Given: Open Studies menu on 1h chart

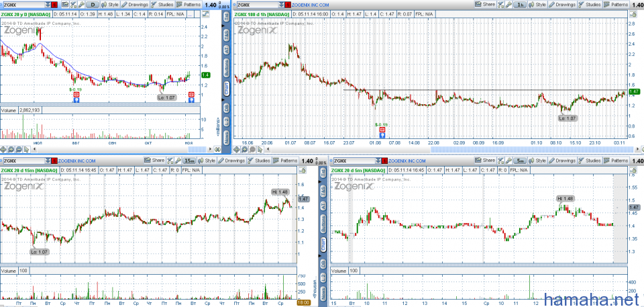Looking at the screenshot, I should coord(590,5).
